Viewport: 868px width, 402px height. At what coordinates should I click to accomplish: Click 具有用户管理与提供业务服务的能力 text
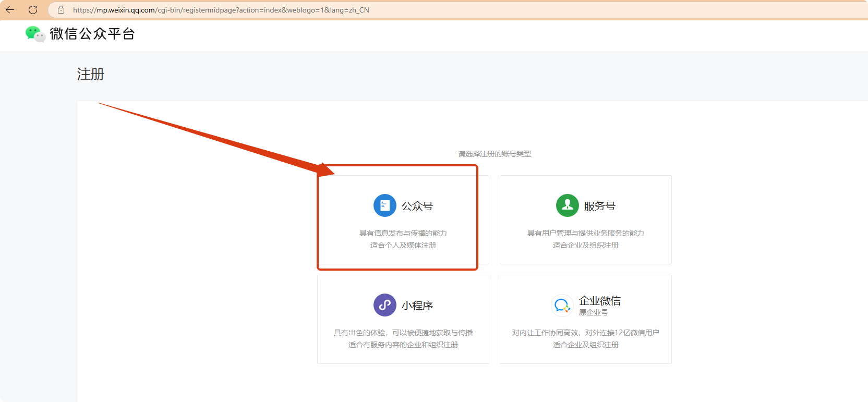[586, 233]
